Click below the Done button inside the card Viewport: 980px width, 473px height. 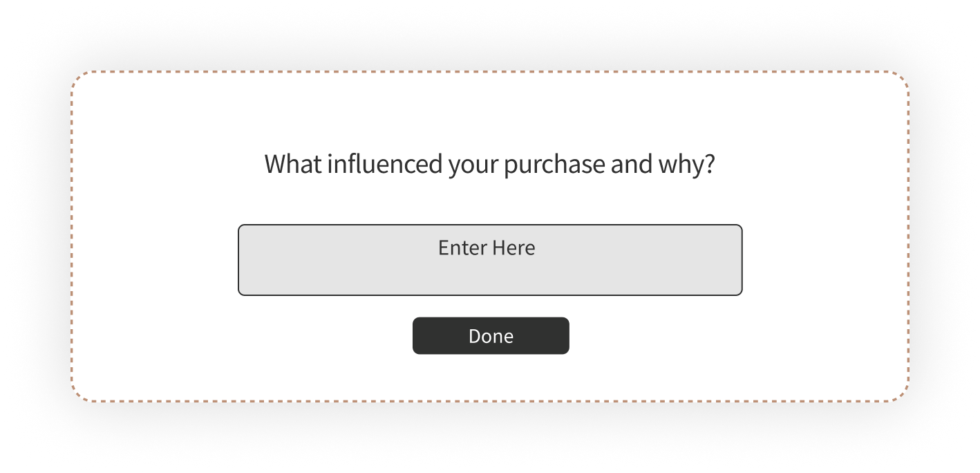point(490,377)
